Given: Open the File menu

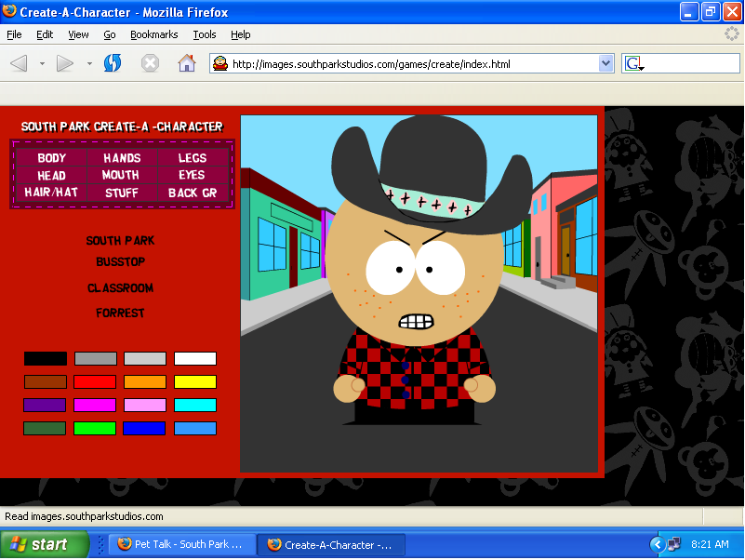Looking at the screenshot, I should pos(14,34).
